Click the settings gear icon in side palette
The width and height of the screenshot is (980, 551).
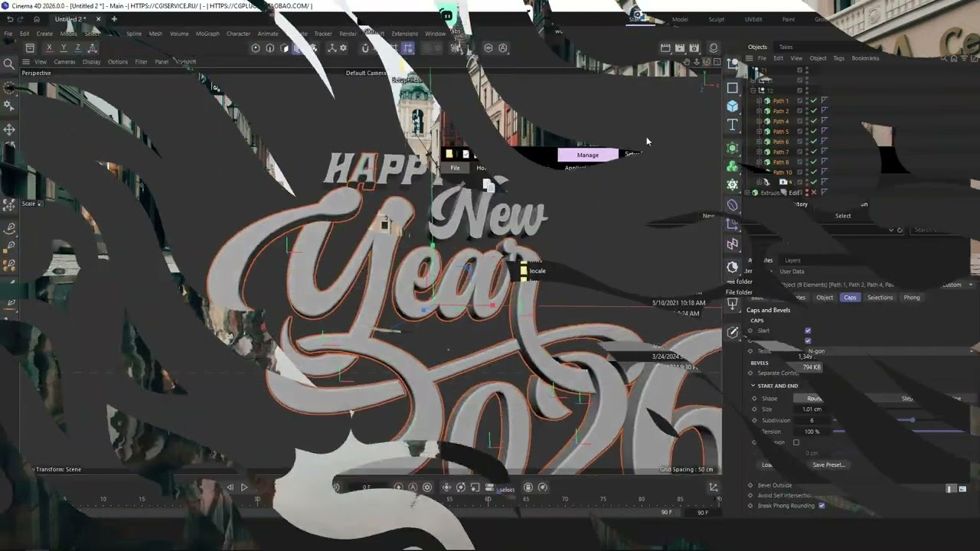(733, 184)
